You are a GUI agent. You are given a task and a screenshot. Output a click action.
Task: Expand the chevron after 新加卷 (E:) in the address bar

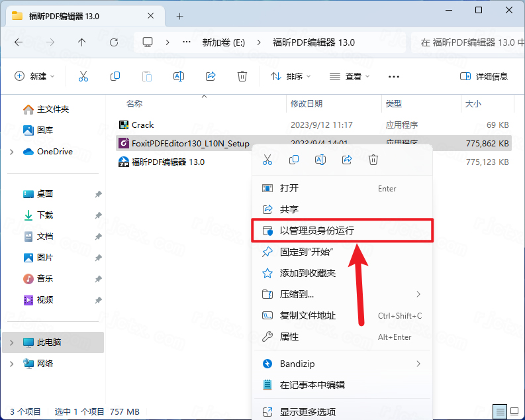[x=259, y=42]
